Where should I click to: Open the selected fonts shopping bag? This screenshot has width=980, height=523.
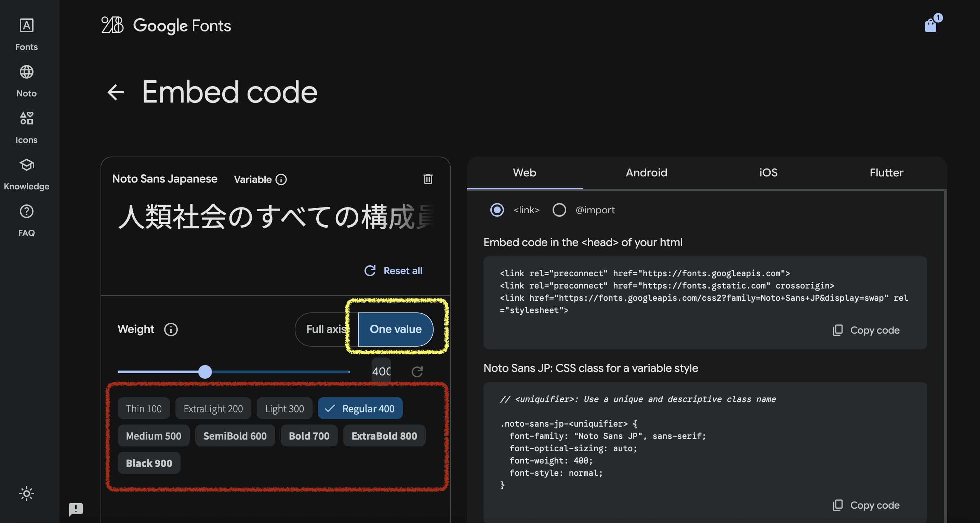click(931, 25)
